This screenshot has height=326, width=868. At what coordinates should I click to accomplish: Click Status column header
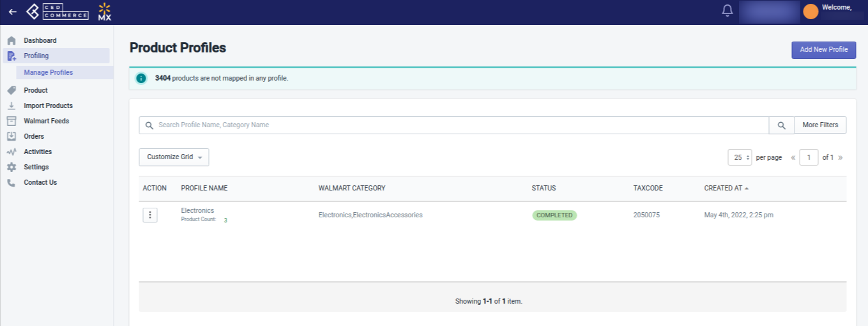[544, 189]
